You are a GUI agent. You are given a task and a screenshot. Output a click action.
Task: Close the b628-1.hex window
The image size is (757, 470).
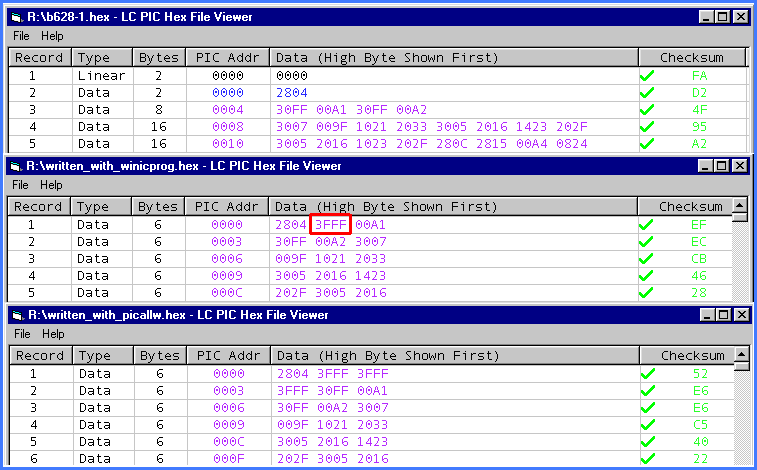coord(741,17)
